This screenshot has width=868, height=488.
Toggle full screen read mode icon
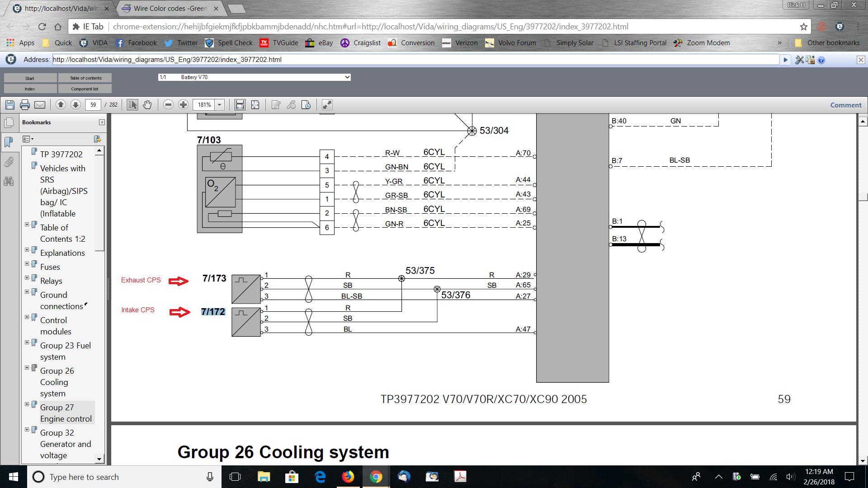[327, 105]
